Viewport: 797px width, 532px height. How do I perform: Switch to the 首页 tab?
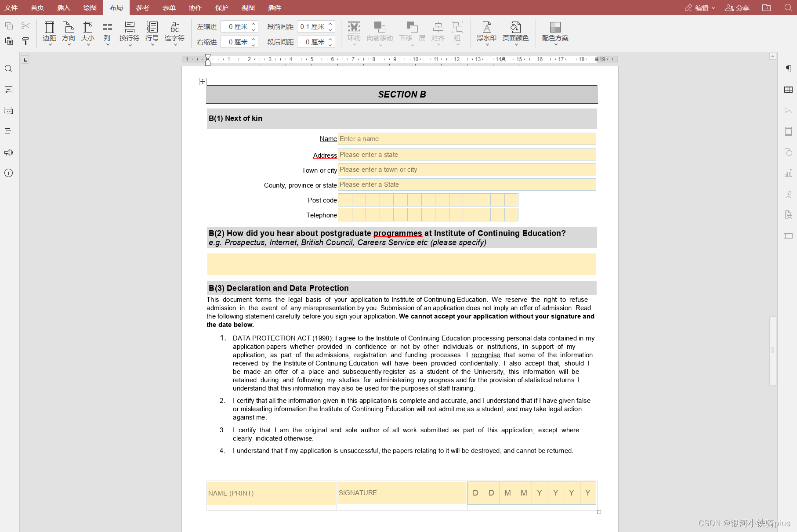(x=37, y=7)
